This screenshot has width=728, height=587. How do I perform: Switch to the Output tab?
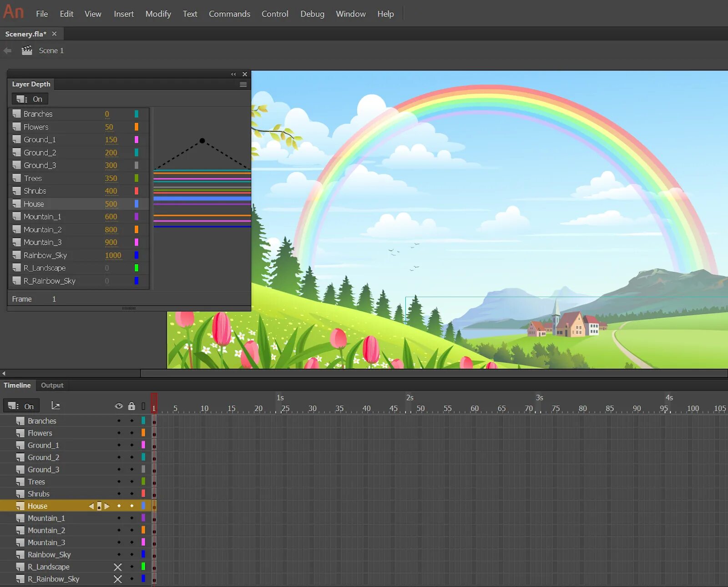tap(52, 385)
